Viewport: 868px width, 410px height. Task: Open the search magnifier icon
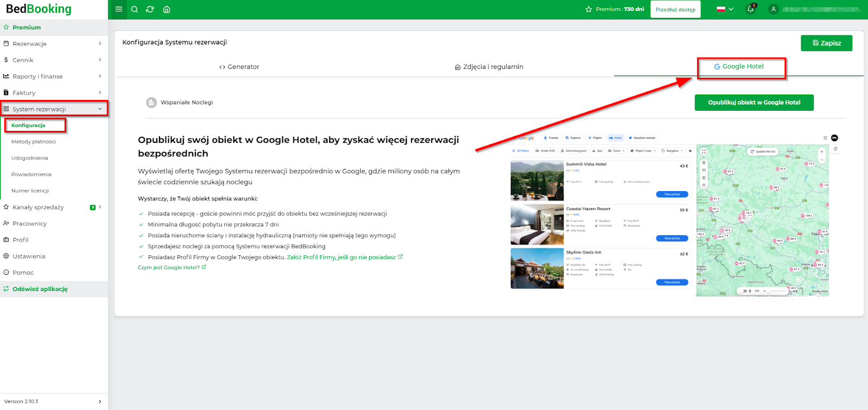click(x=135, y=9)
